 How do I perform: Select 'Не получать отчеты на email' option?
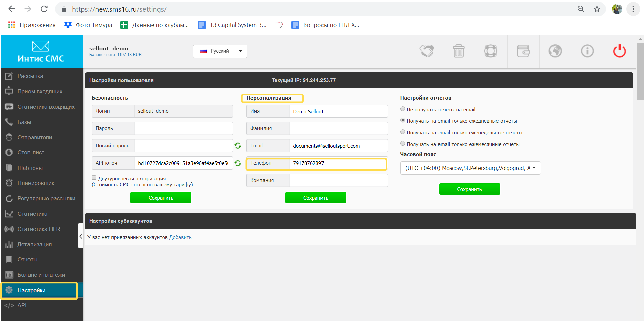tap(403, 109)
